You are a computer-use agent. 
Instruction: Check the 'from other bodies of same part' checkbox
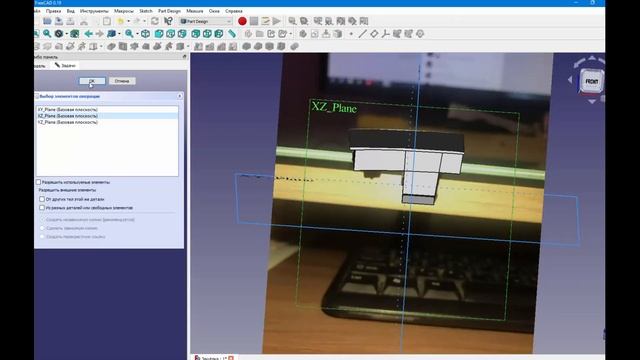42,199
